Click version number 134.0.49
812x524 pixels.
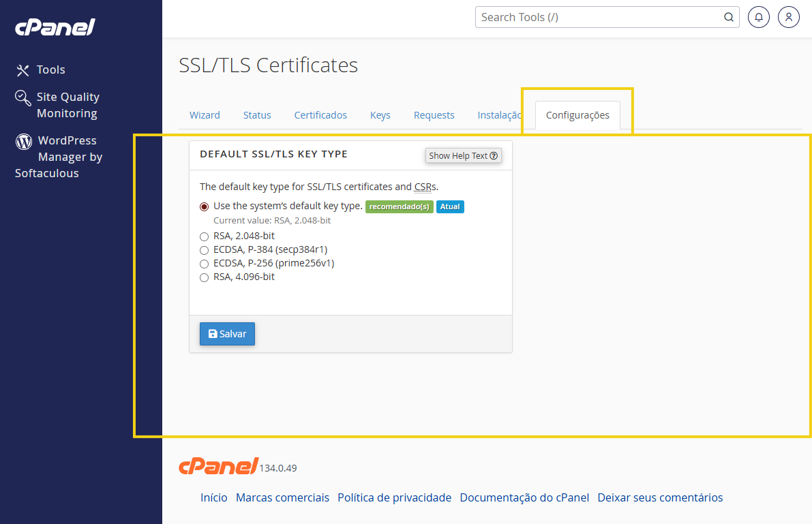278,468
